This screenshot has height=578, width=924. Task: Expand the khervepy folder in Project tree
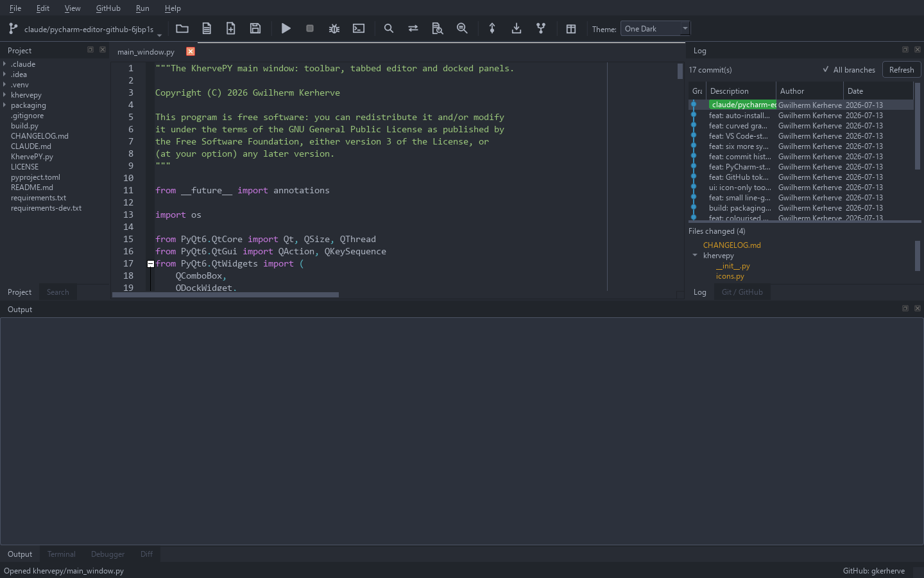click(4, 94)
